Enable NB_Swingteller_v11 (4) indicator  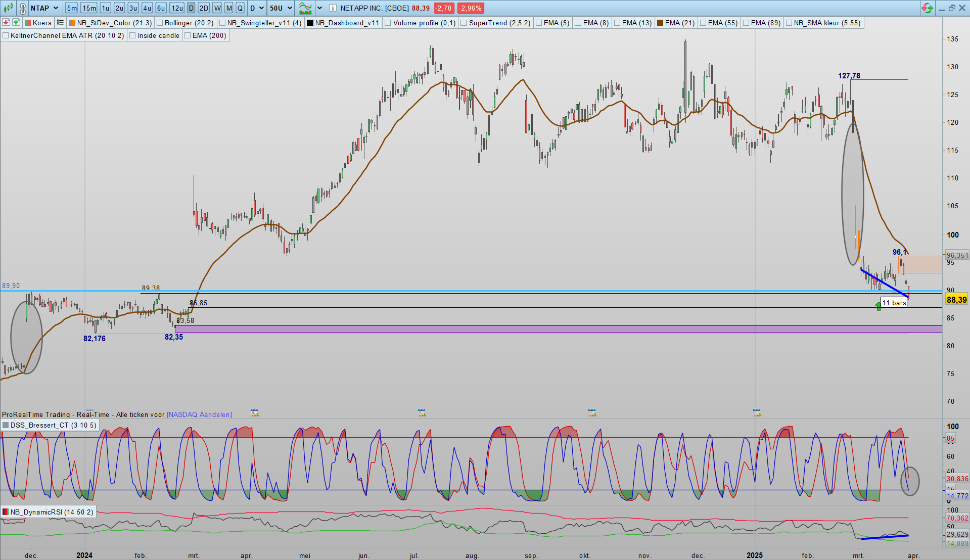tap(222, 23)
